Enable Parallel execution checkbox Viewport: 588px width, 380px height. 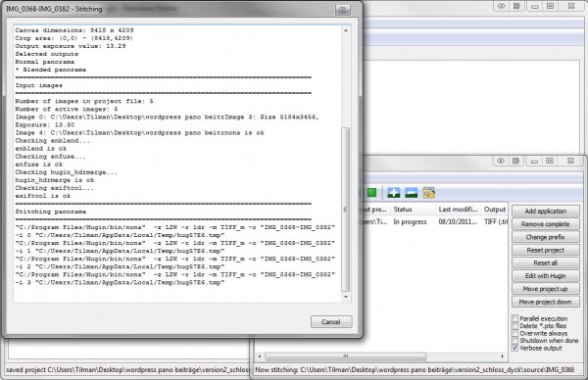[515, 318]
